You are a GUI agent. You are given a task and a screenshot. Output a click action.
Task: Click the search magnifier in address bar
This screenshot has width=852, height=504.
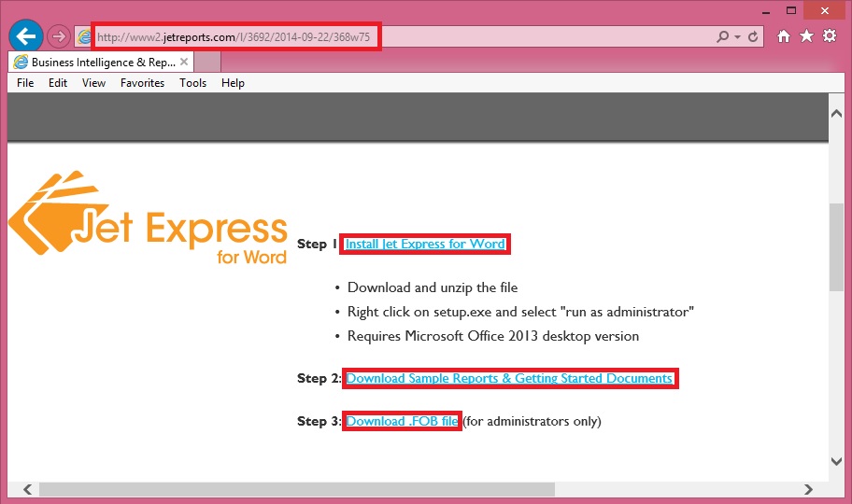tap(722, 36)
